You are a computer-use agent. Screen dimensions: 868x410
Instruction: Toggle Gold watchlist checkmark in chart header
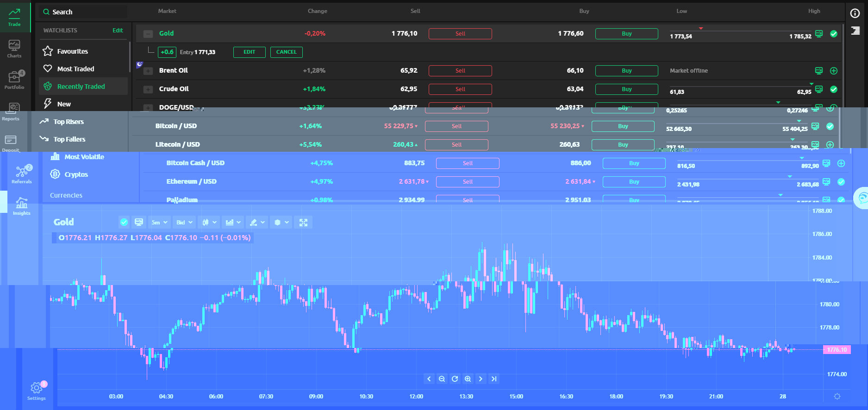coord(124,223)
